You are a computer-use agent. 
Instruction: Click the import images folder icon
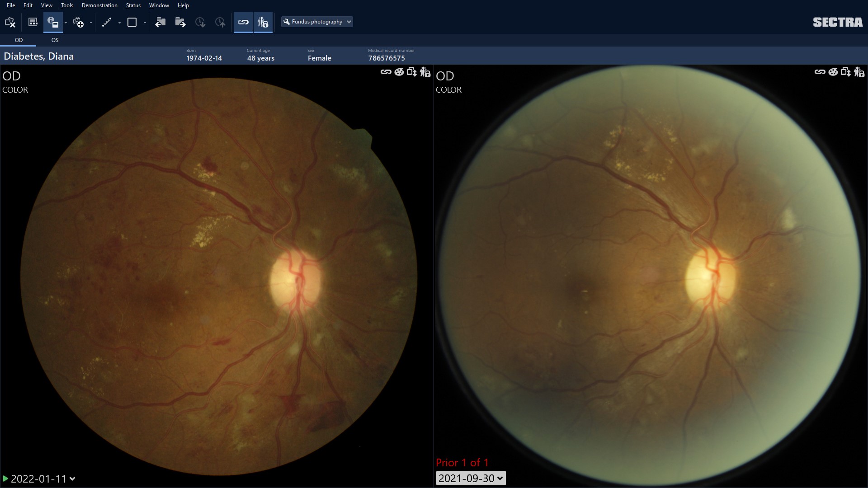160,22
